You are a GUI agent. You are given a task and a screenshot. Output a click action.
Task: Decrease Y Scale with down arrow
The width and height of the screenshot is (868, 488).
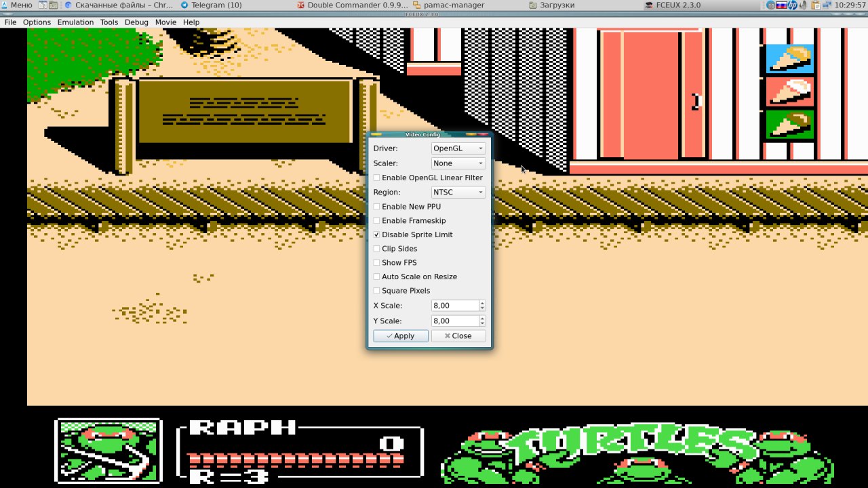482,324
